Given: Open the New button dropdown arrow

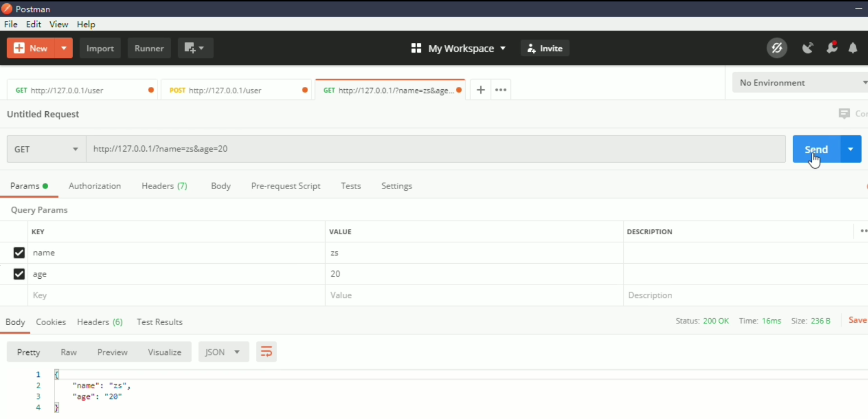Looking at the screenshot, I should 64,48.
